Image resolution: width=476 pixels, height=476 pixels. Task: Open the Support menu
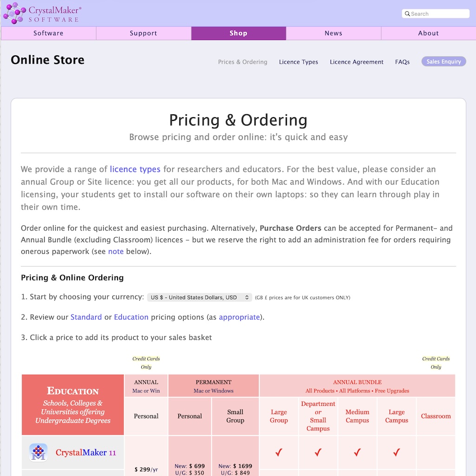pyautogui.click(x=143, y=33)
